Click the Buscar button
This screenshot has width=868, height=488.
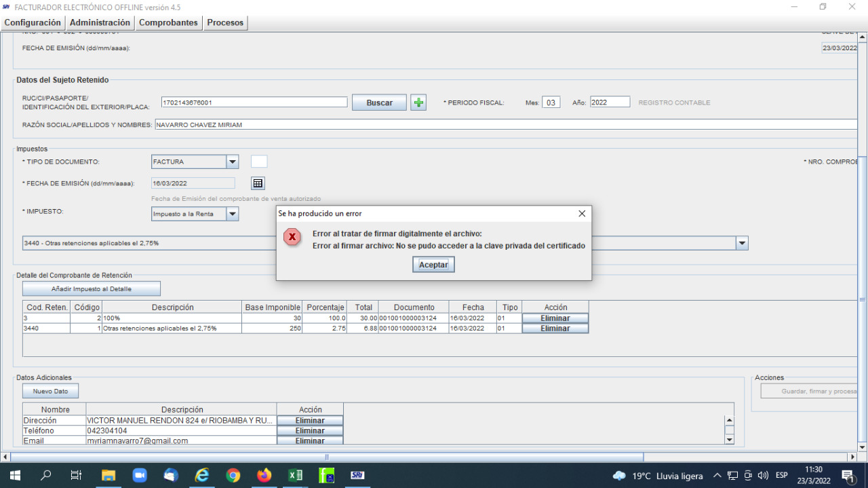coord(379,102)
